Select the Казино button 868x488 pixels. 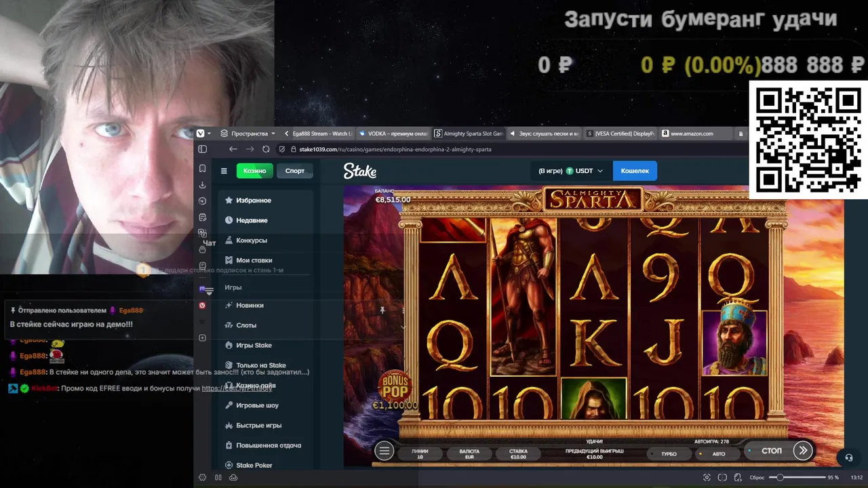coord(254,171)
